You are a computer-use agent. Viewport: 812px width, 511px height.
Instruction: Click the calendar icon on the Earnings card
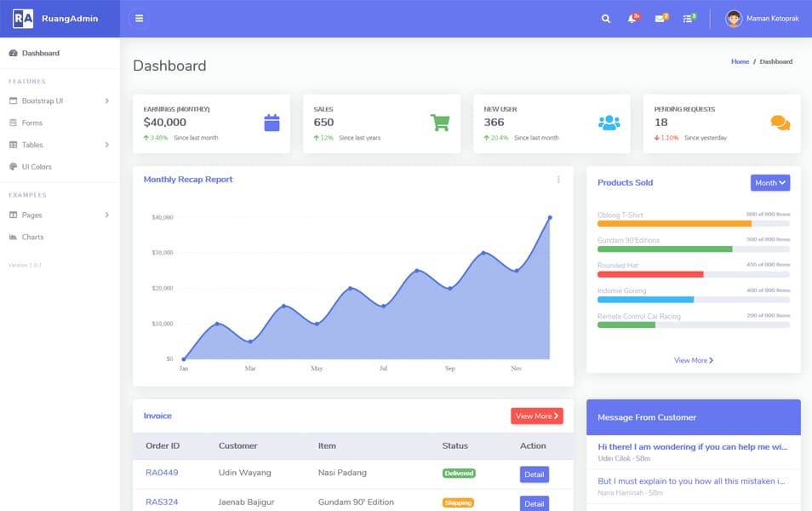[x=272, y=121]
